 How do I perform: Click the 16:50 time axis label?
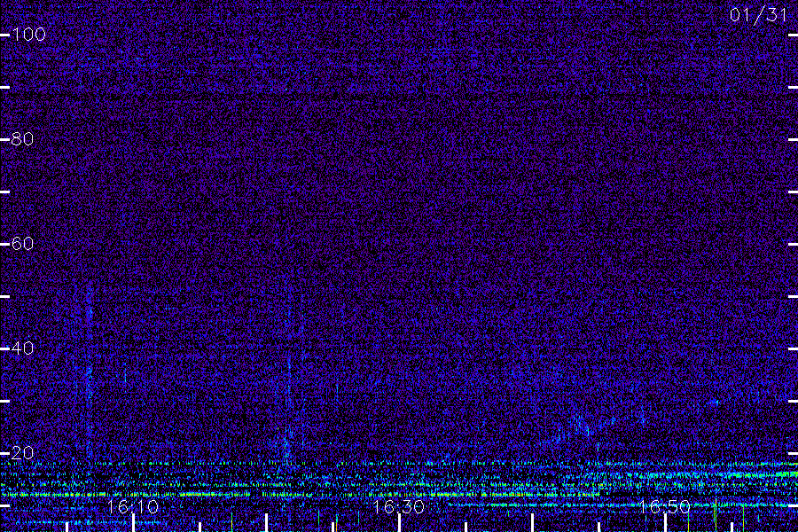coord(664,506)
